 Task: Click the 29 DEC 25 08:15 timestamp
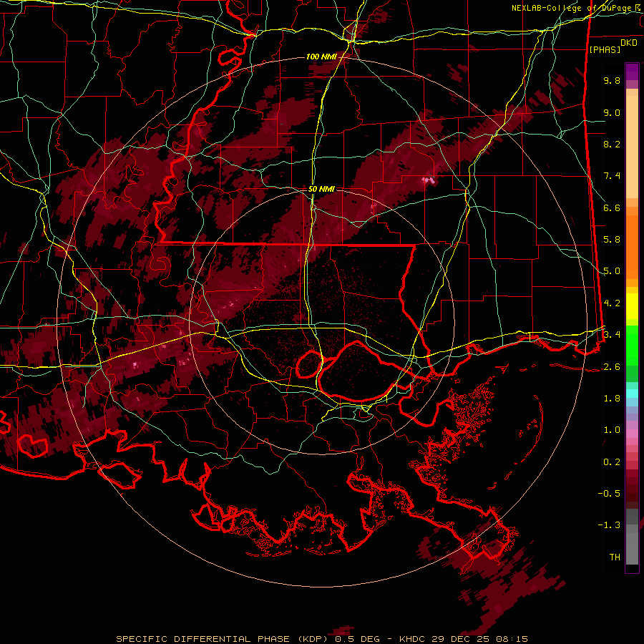tap(479, 639)
